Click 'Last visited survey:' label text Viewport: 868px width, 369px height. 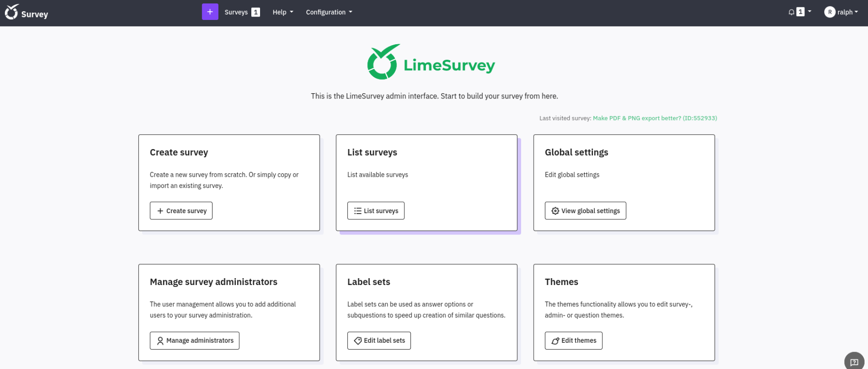[565, 118]
